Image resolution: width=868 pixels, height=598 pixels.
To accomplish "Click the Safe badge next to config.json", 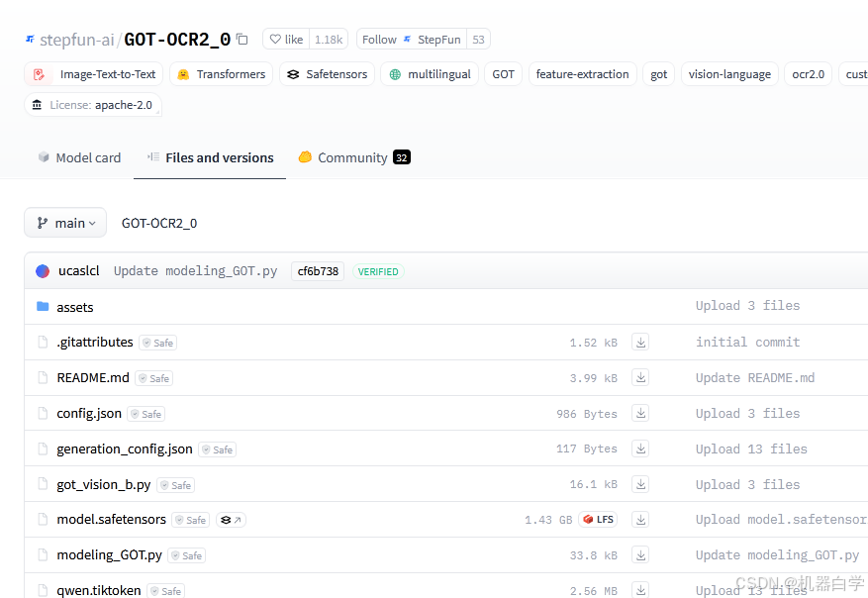I will (146, 414).
